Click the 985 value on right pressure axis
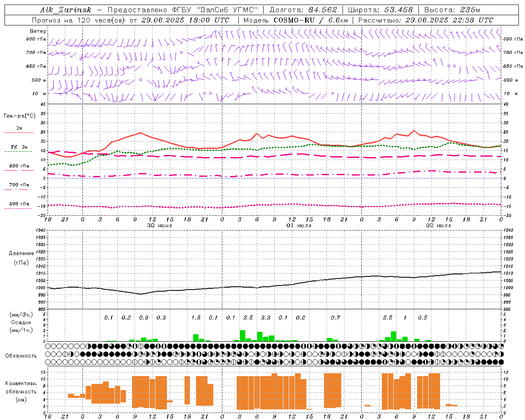This screenshot has height=420, width=525. [x=508, y=309]
